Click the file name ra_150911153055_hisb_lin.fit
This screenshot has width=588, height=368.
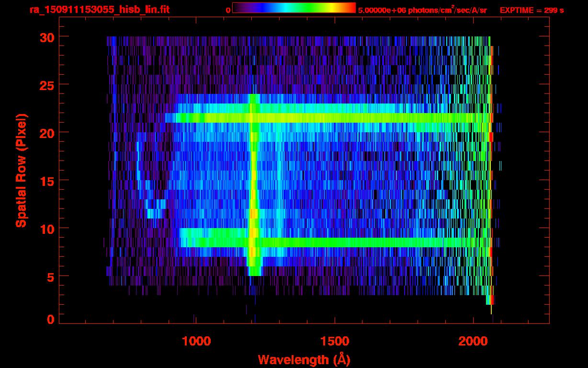(99, 10)
